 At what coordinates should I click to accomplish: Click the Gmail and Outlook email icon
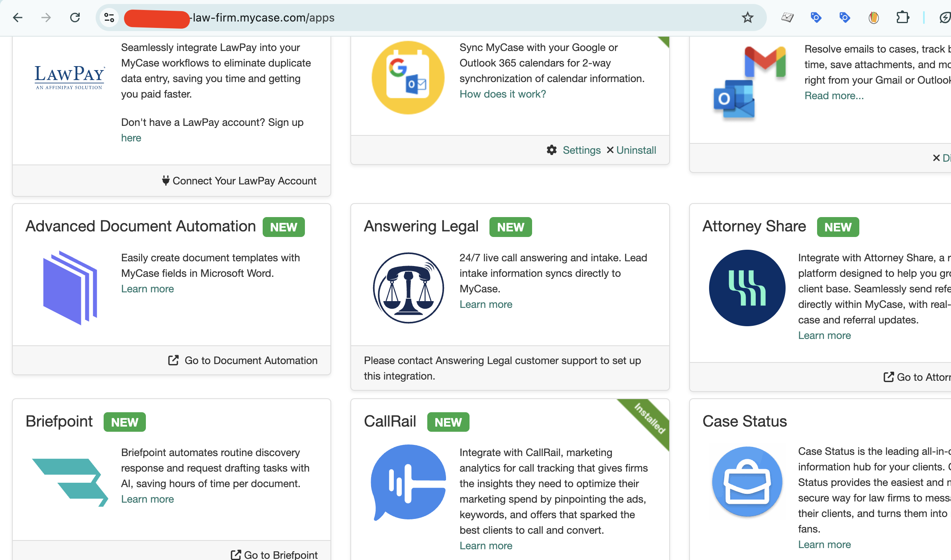click(x=749, y=83)
